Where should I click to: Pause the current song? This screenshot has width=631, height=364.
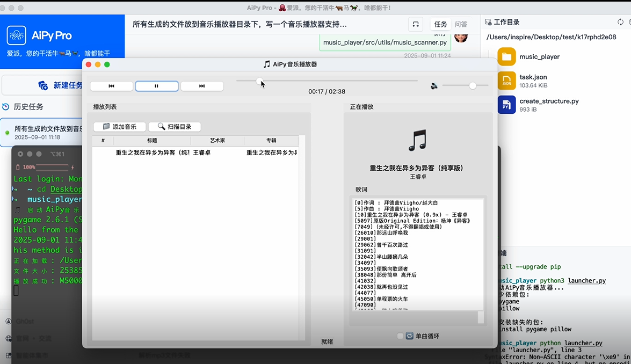157,86
